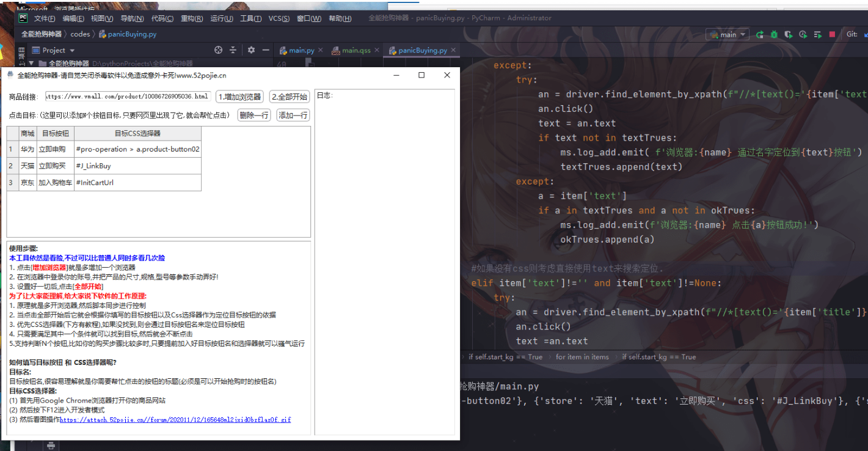Open the 窗口(W) menu
The height and width of the screenshot is (451, 868).
[309, 18]
